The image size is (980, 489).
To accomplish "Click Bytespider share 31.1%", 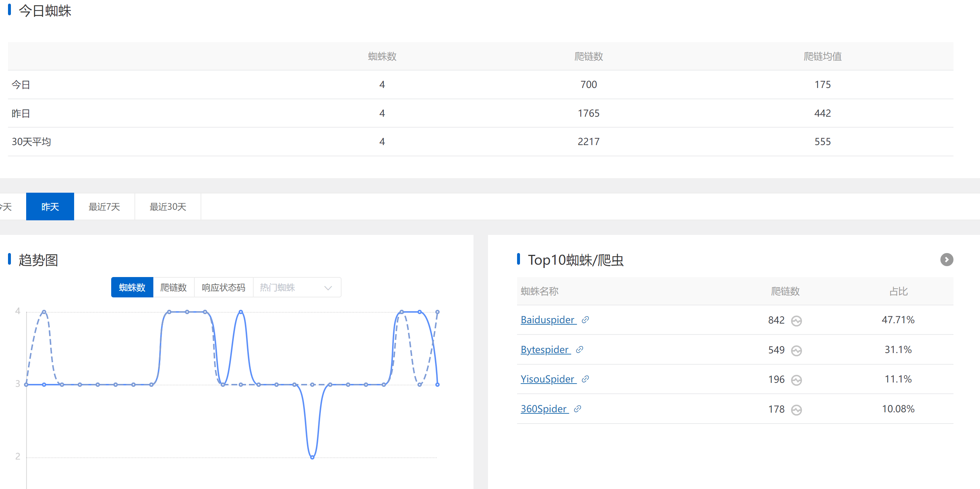I will tap(898, 349).
